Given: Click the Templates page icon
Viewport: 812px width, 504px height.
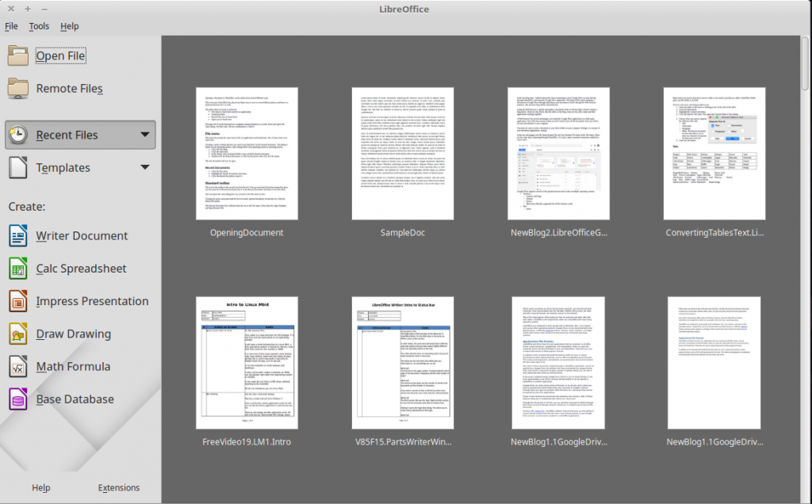Looking at the screenshot, I should [x=18, y=168].
